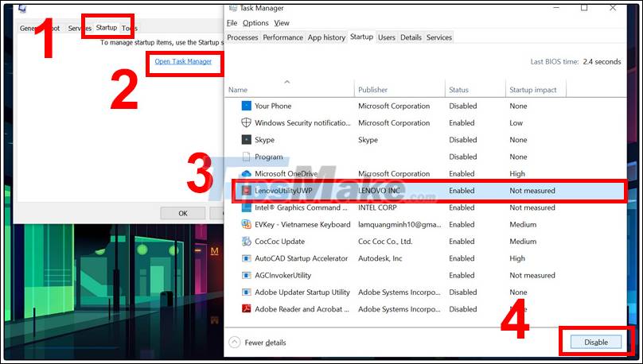Select the Program row name
Screen dimensions: 643x364
pyautogui.click(x=269, y=157)
